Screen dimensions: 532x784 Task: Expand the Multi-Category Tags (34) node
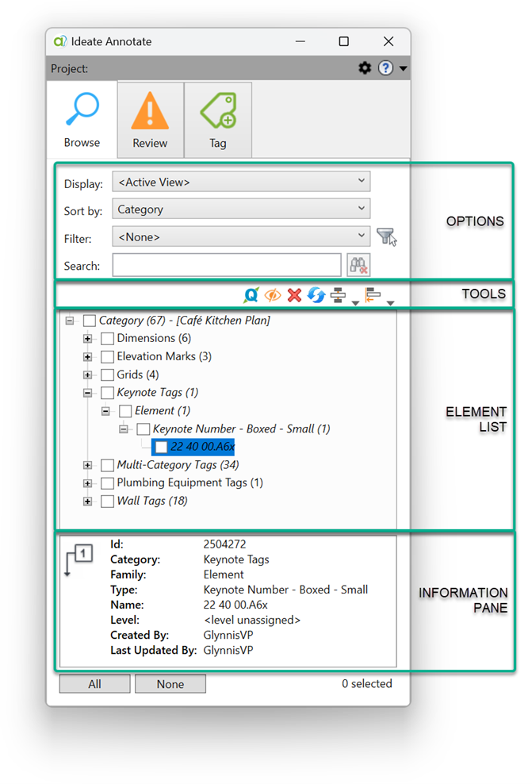tap(88, 465)
